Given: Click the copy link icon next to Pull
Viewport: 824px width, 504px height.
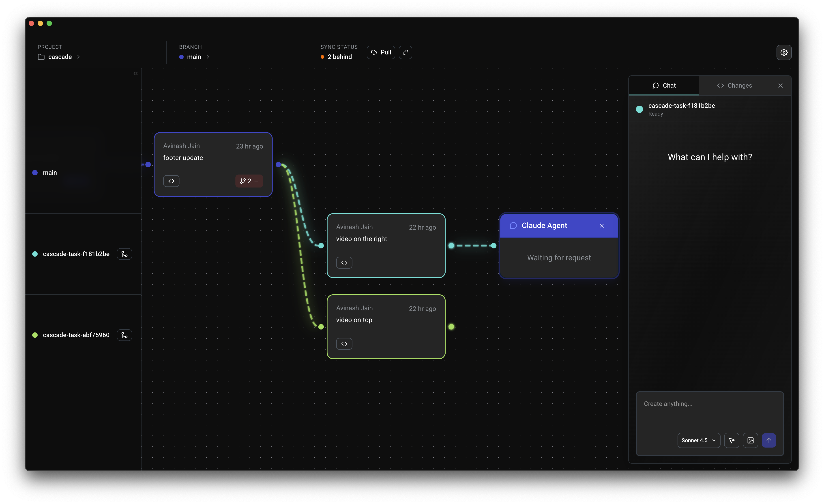Looking at the screenshot, I should point(405,52).
